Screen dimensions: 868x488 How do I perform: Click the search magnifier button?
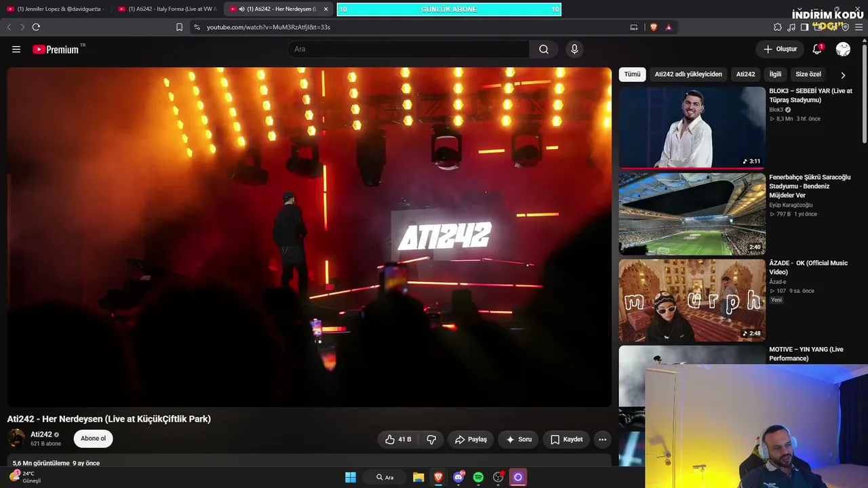(x=544, y=49)
